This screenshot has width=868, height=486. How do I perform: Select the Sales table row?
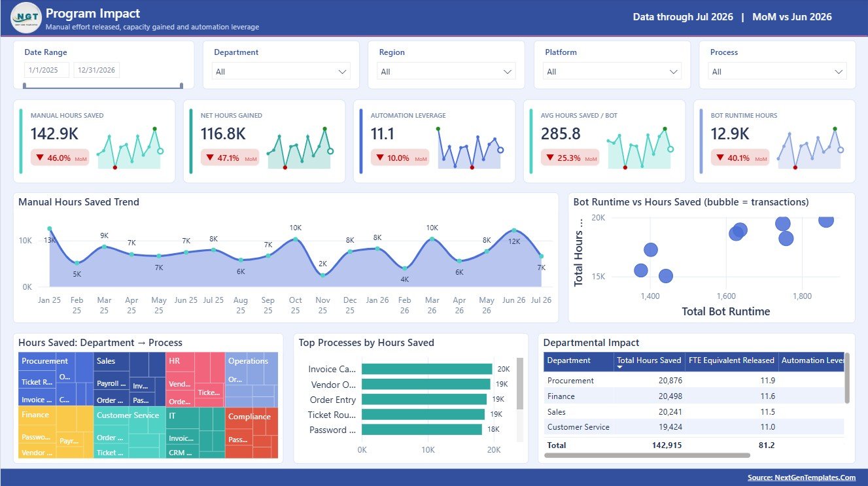(x=693, y=412)
